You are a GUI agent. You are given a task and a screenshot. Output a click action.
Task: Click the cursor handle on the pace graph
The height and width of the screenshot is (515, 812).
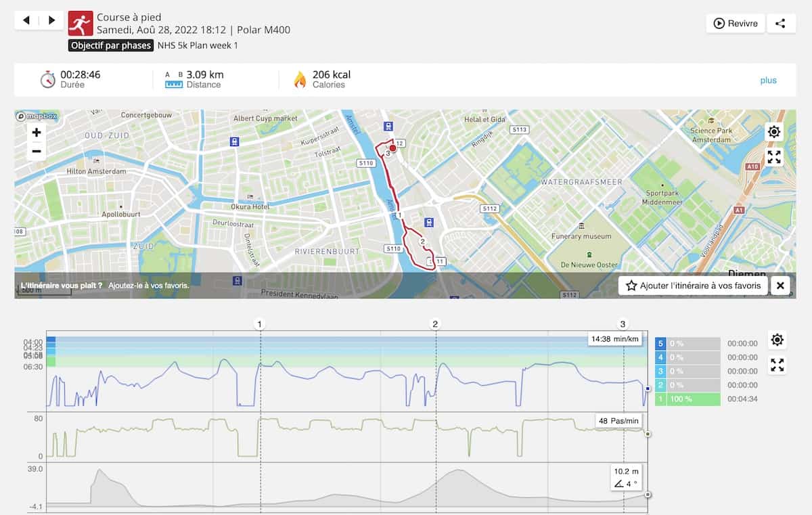coord(648,388)
